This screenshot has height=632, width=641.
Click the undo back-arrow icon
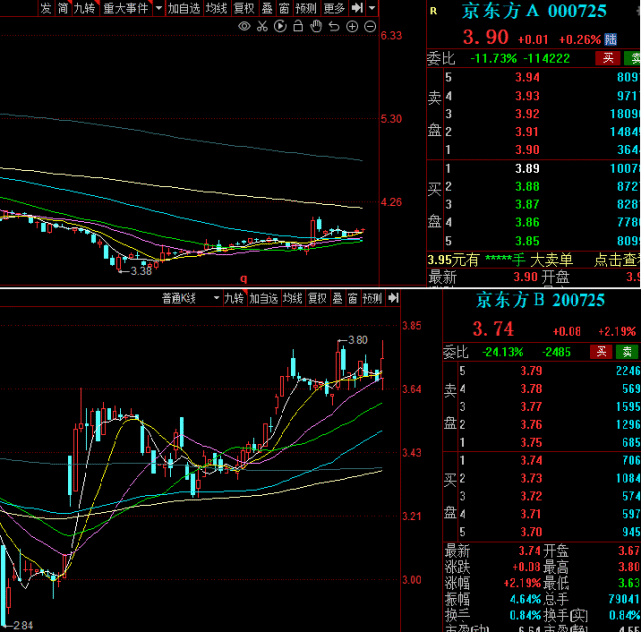pos(334,27)
